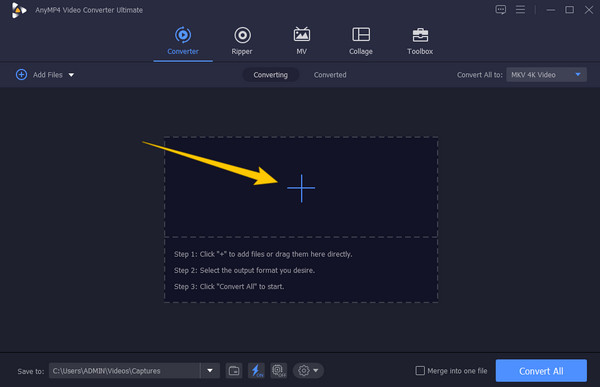The width and height of the screenshot is (600, 387).
Task: Click the "Step 2: Select the output format" text
Action: point(244,270)
